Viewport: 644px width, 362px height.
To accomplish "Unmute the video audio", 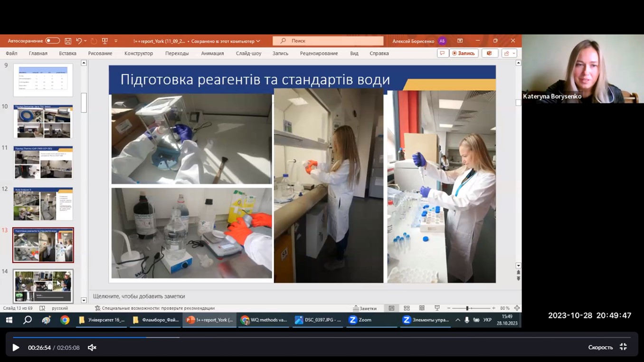I will [x=92, y=348].
